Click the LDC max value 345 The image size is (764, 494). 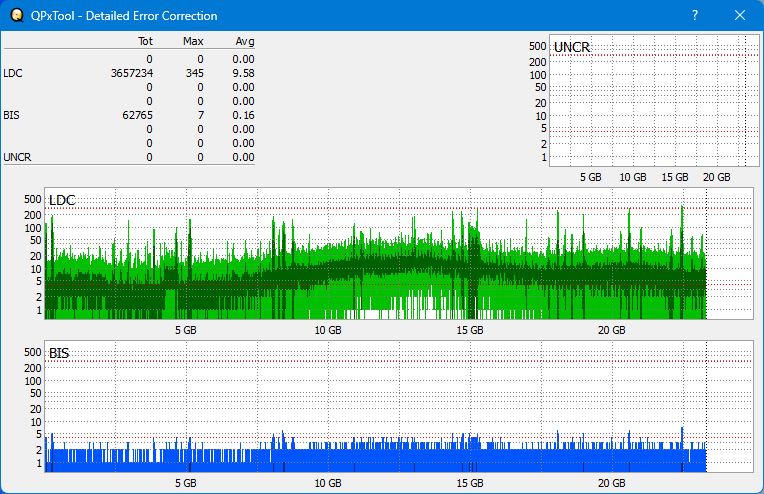tap(194, 73)
